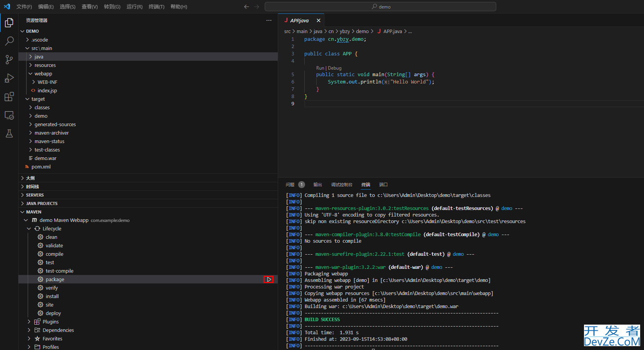Viewport: 644px width, 350px height.
Task: Open the Search view icon
Action: [x=9, y=41]
